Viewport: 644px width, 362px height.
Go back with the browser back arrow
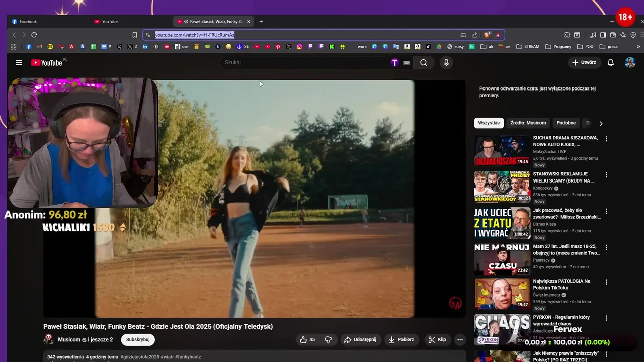tap(14, 35)
